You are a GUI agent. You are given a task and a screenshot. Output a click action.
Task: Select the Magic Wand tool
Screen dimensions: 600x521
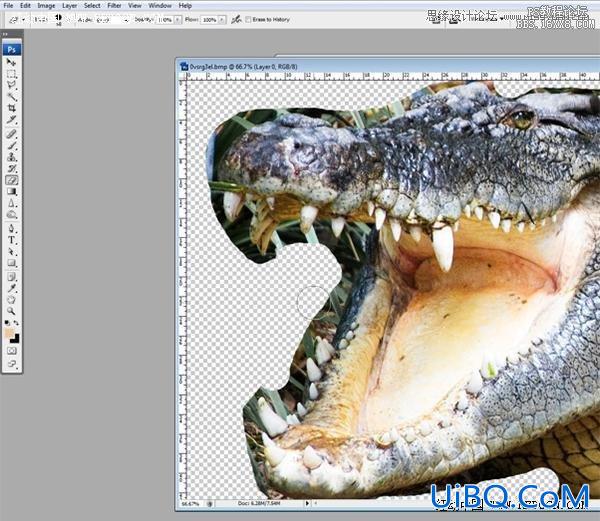[x=11, y=96]
